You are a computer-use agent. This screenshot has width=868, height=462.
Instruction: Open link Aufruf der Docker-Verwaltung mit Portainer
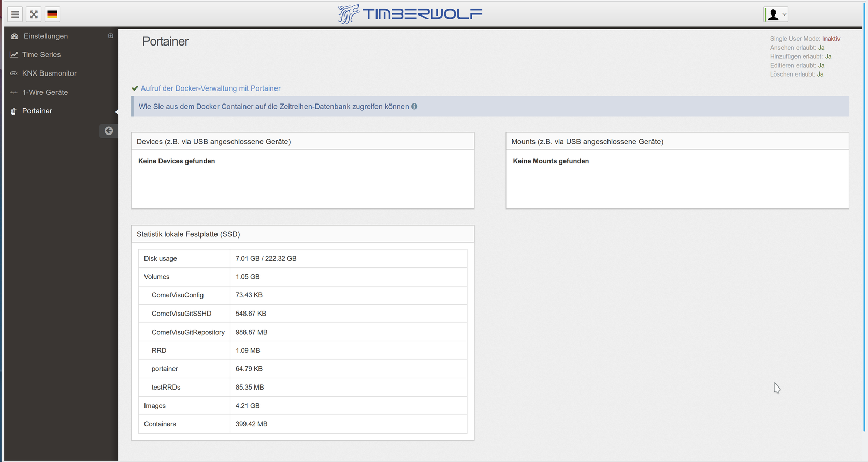point(211,88)
